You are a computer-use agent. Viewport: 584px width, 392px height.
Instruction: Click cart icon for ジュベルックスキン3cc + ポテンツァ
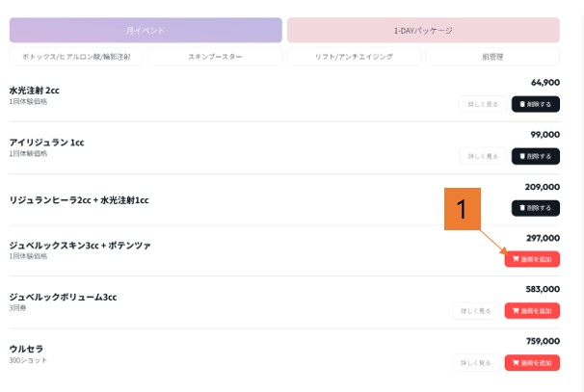[x=516, y=259]
